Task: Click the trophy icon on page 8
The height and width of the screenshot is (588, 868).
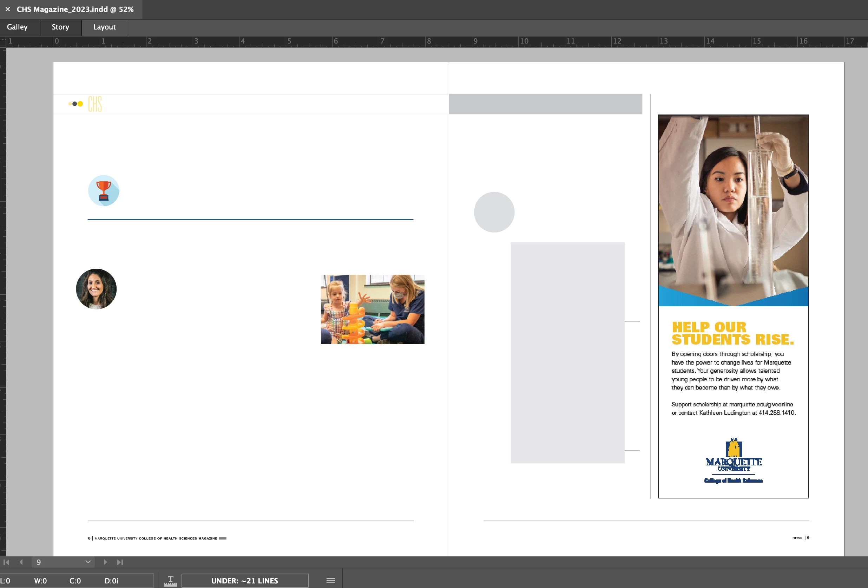Action: click(104, 191)
